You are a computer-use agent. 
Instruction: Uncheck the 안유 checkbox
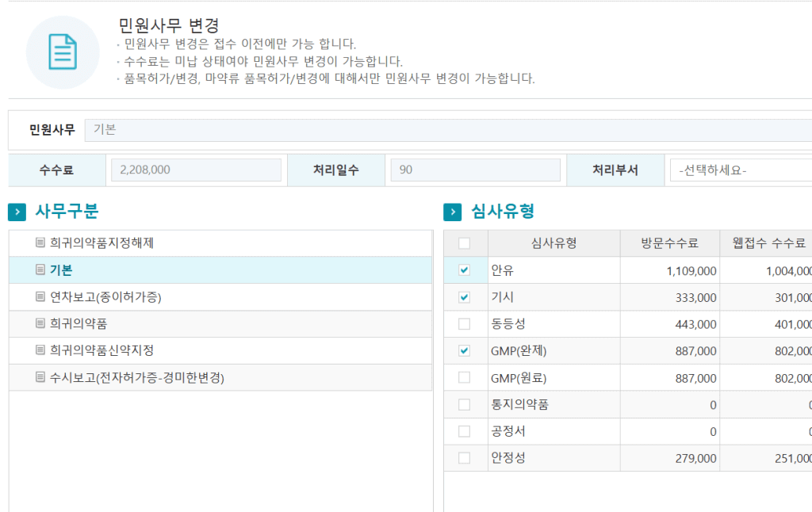click(465, 270)
